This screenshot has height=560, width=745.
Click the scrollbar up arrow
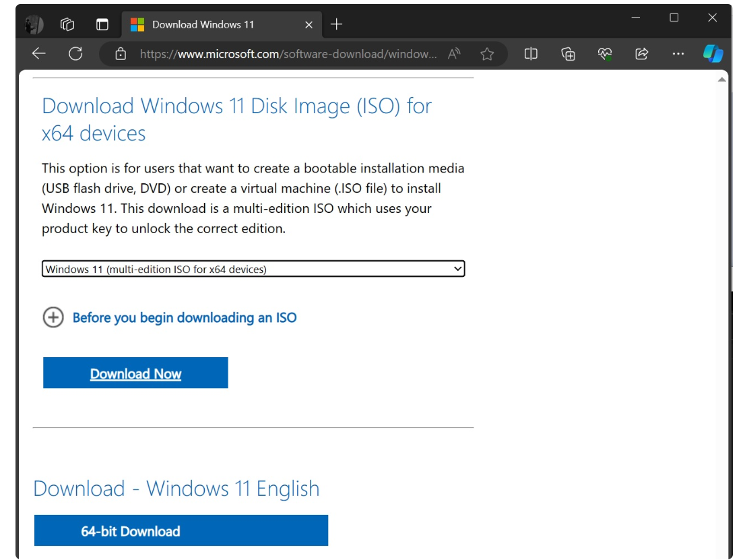[x=721, y=80]
